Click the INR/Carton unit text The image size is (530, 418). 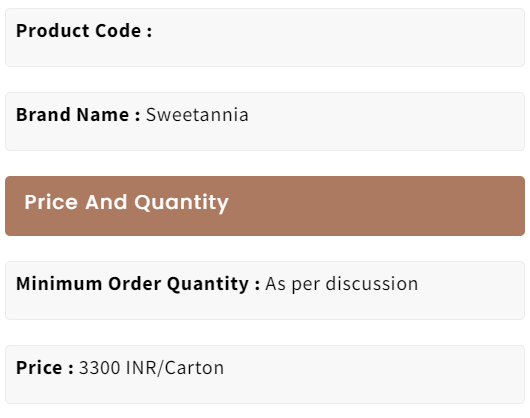tap(175, 367)
